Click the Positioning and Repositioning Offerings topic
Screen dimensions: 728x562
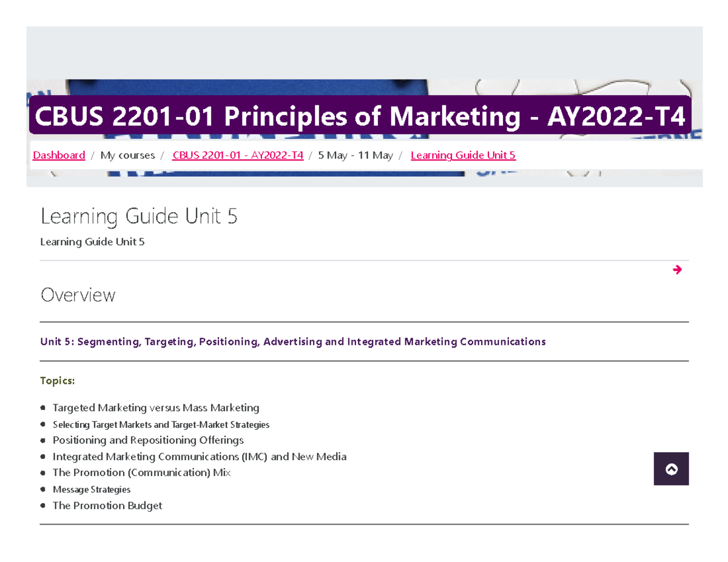(x=148, y=440)
